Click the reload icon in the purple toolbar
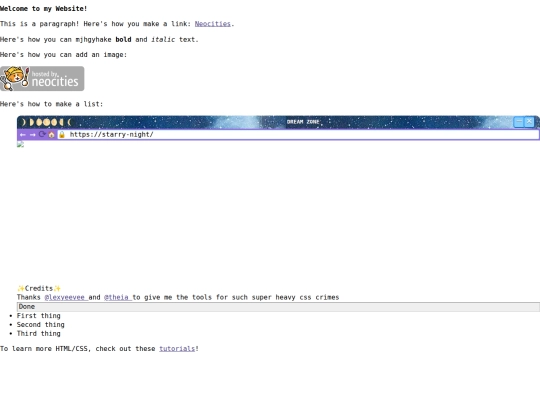The image size is (540, 405). pos(42,134)
